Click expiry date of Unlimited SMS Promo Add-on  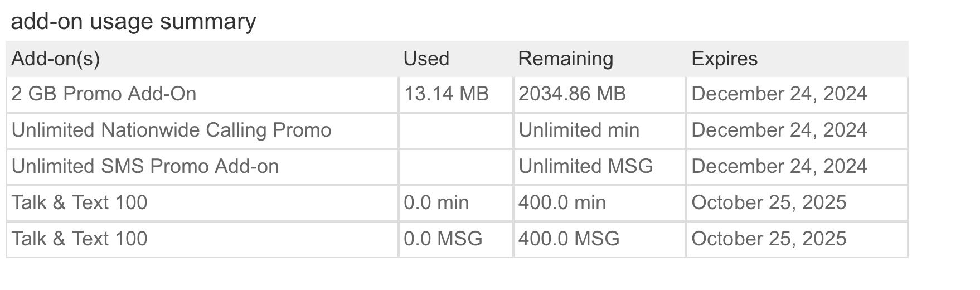779,166
